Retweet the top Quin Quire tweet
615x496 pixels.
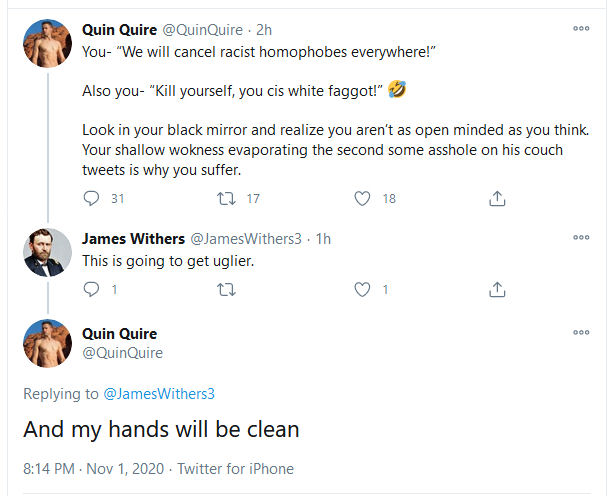225,199
